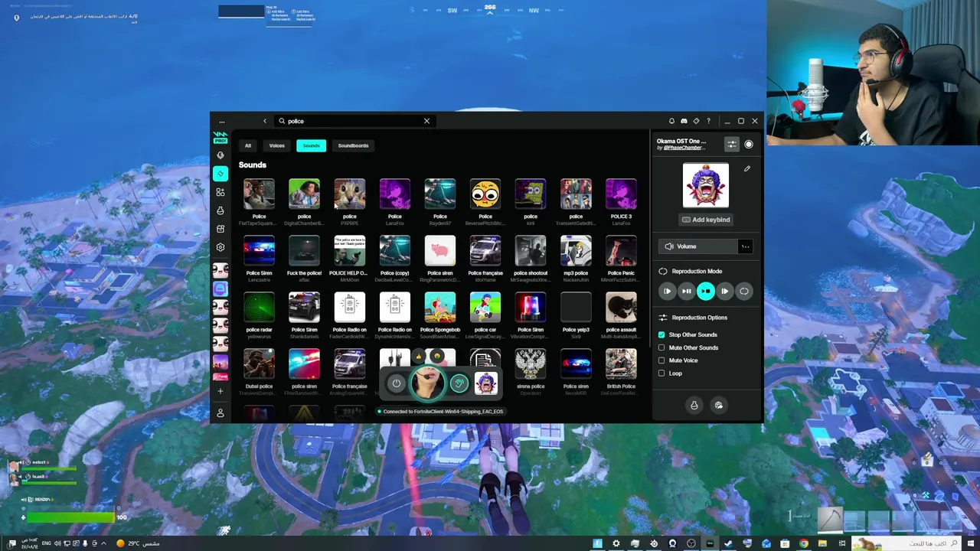Play the Police Spongebob sound
This screenshot has width=980, height=551.
pyautogui.click(x=440, y=308)
